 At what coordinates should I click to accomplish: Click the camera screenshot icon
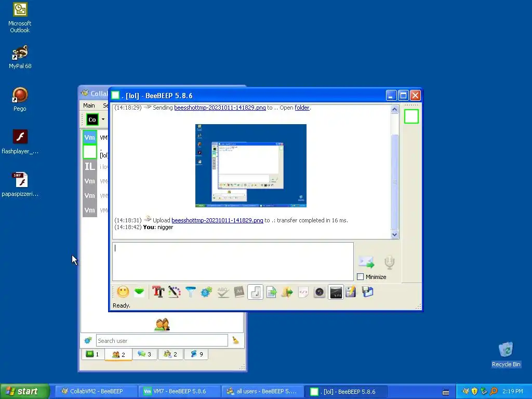320,292
